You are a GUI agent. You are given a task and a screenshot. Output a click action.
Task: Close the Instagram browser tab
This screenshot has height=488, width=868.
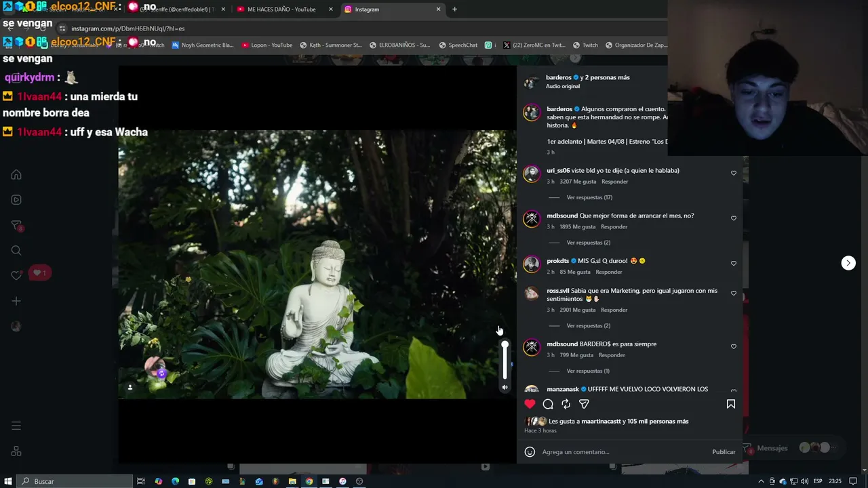pos(438,9)
